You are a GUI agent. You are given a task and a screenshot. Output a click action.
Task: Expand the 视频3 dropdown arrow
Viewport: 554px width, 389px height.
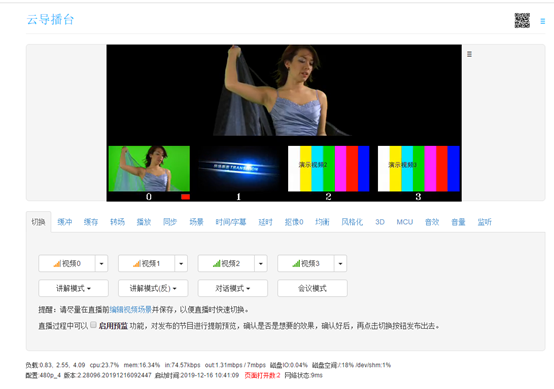click(x=341, y=264)
